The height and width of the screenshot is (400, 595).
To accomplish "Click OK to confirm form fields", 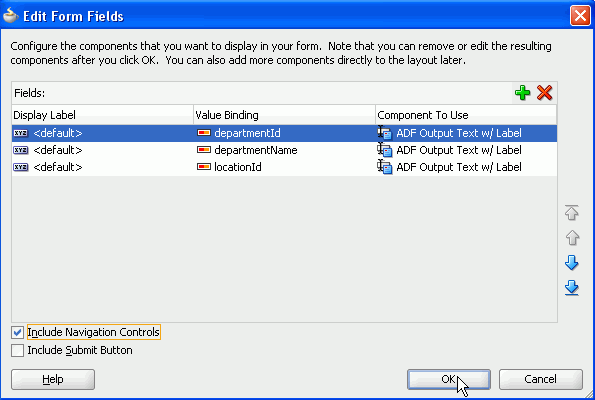I will coord(449,379).
